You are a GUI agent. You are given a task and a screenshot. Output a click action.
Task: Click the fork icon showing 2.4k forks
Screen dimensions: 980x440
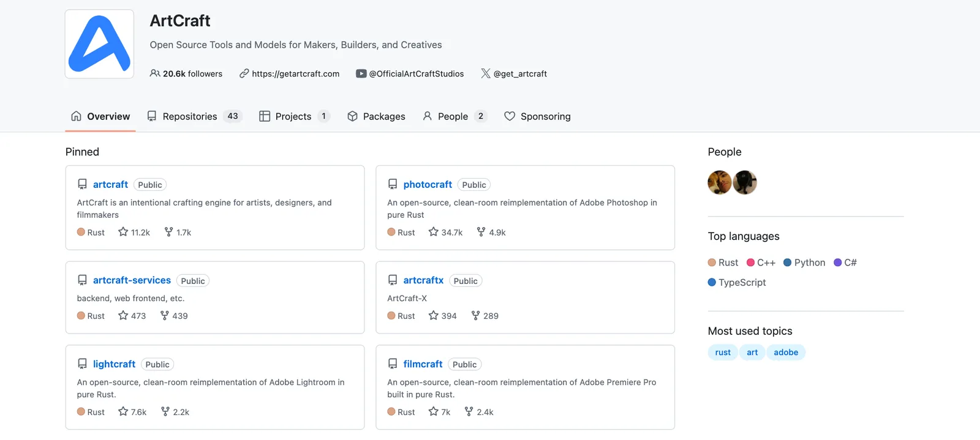click(x=469, y=411)
